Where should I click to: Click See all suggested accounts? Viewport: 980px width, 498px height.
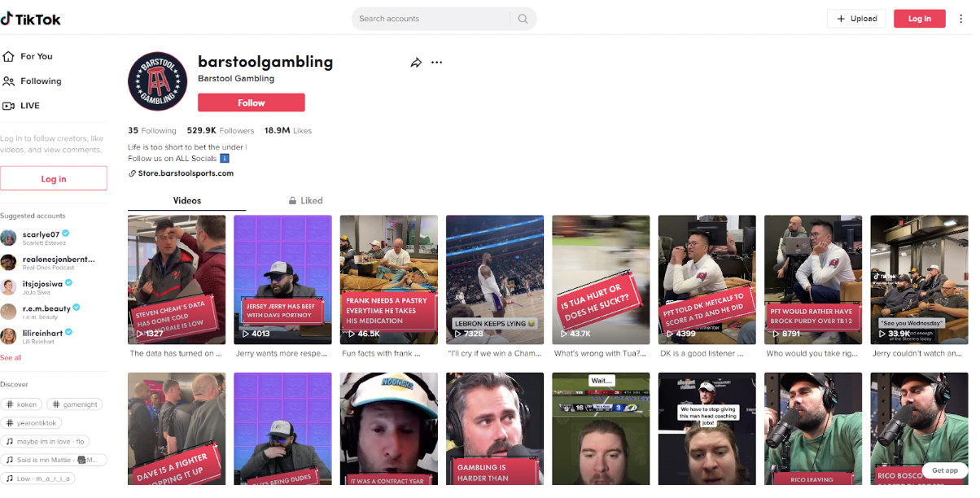[x=11, y=357]
